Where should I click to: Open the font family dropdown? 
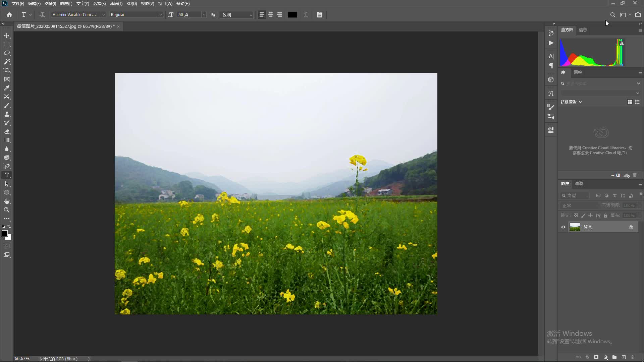click(x=104, y=15)
